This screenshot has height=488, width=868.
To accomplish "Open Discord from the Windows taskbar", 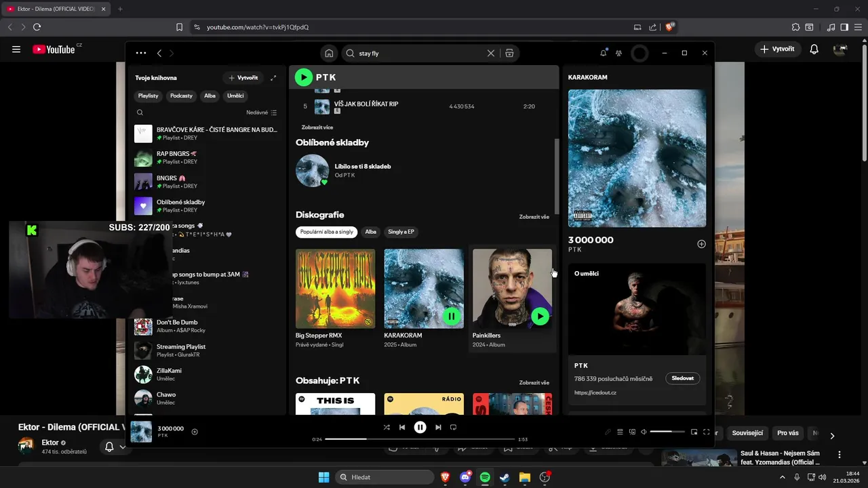I will pyautogui.click(x=465, y=477).
